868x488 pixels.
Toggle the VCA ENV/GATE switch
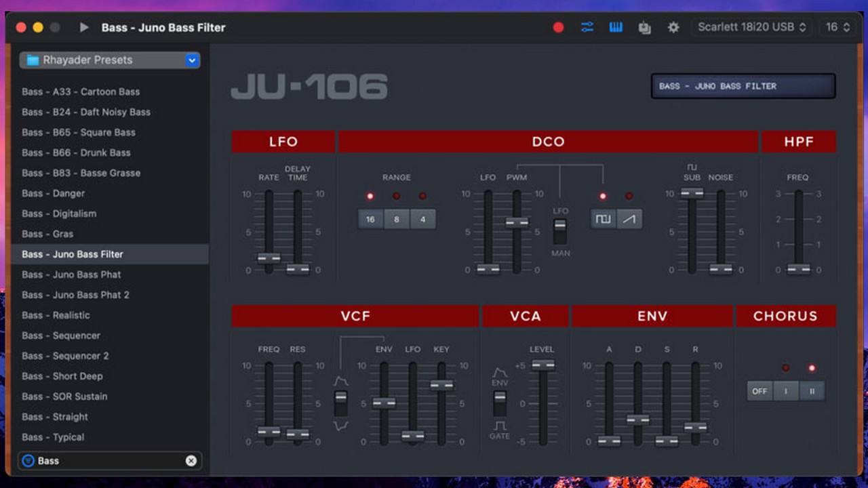click(x=500, y=403)
